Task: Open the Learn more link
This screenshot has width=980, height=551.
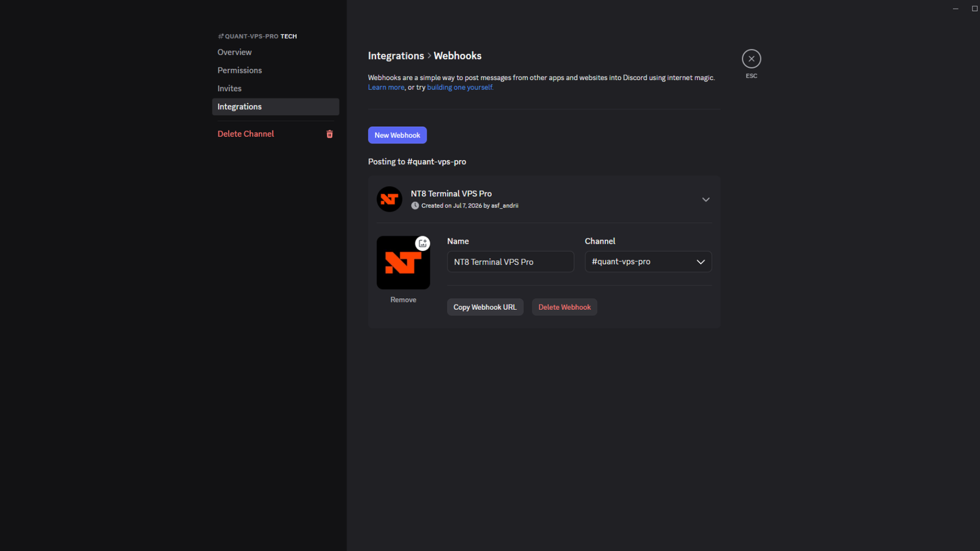Action: tap(386, 88)
